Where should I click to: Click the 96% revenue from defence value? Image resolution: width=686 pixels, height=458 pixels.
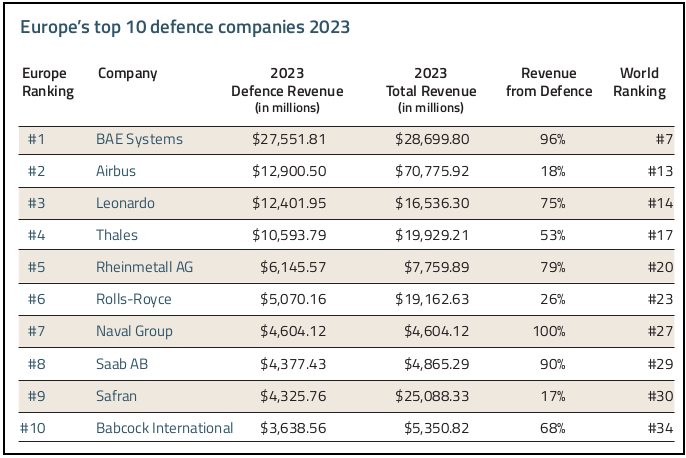click(553, 140)
